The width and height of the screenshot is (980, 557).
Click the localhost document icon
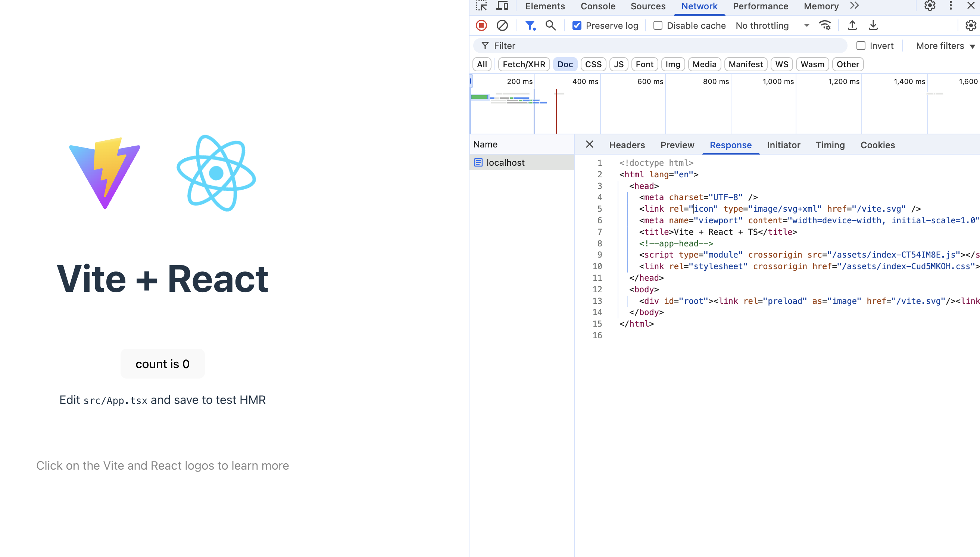pyautogui.click(x=478, y=162)
